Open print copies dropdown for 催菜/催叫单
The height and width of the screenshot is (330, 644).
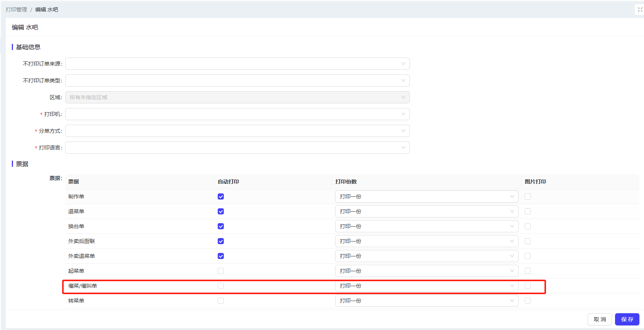point(427,286)
